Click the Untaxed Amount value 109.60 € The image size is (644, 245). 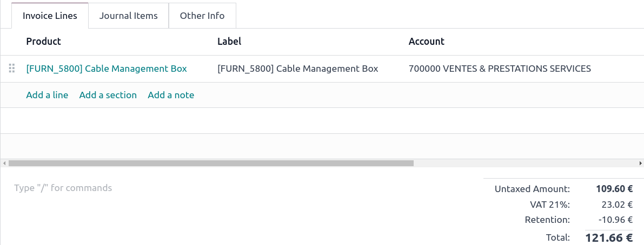tap(614, 189)
